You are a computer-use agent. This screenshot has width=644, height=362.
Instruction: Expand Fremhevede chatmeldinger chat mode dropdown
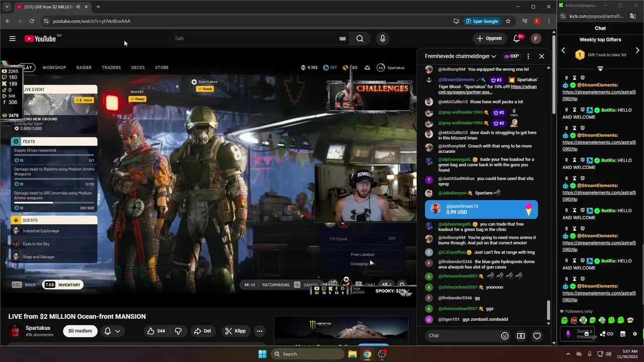pyautogui.click(x=460, y=56)
